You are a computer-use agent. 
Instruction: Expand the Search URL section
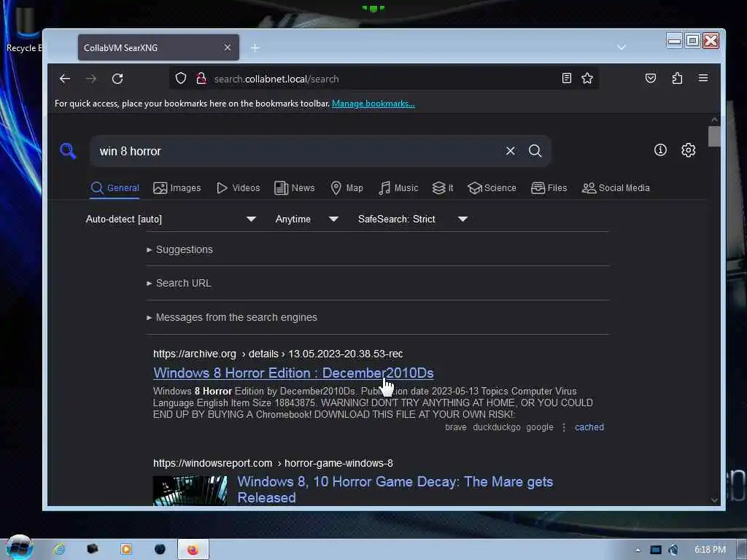click(179, 283)
